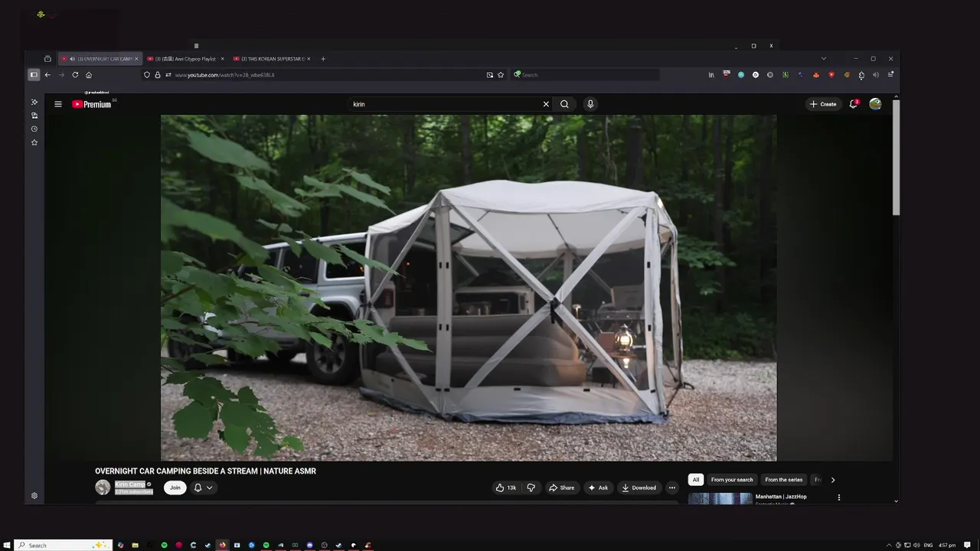Open sidebar bookmarks star icon
980x551 pixels.
point(34,142)
